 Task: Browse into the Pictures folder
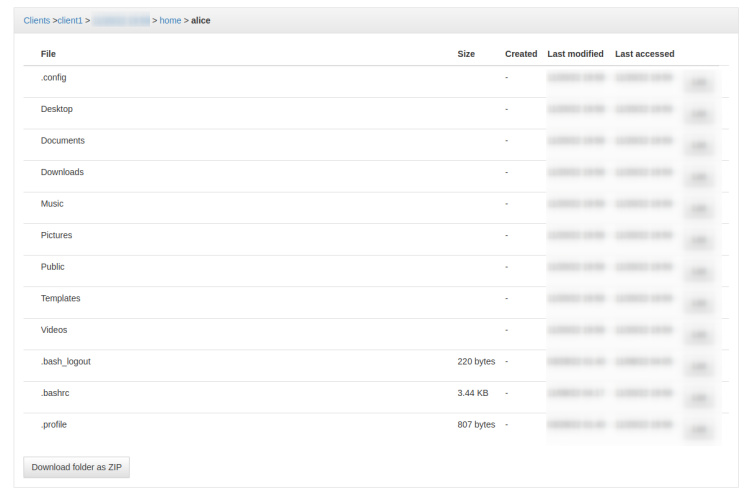pos(57,235)
